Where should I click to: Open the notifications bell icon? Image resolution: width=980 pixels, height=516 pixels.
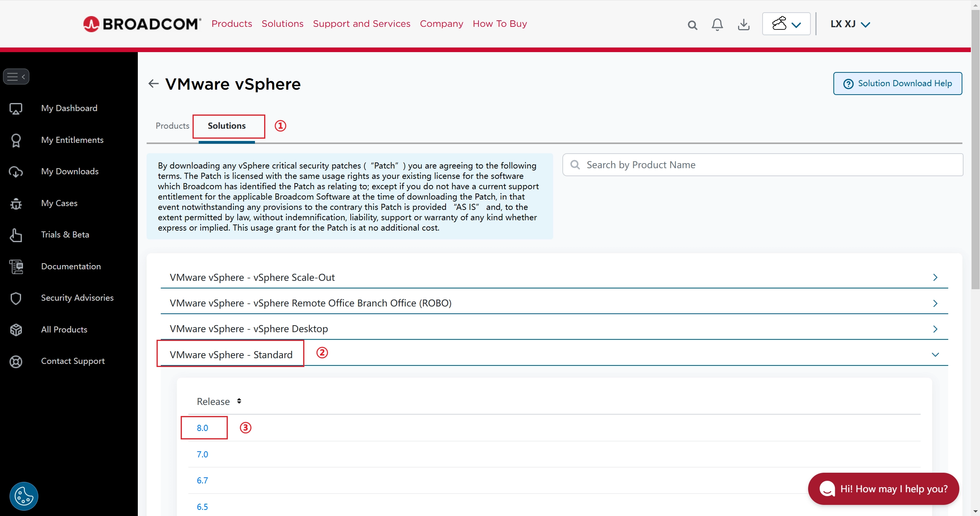[x=717, y=25]
